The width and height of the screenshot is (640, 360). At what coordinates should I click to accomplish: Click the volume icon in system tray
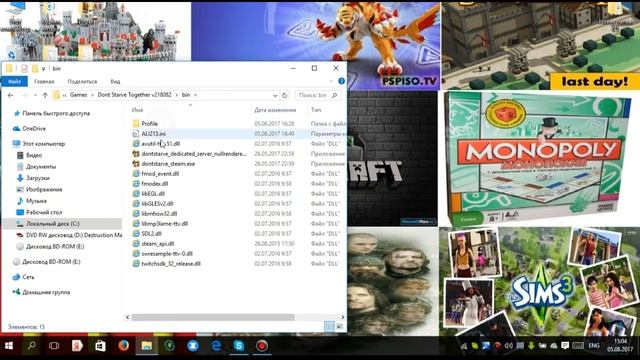tap(509, 346)
